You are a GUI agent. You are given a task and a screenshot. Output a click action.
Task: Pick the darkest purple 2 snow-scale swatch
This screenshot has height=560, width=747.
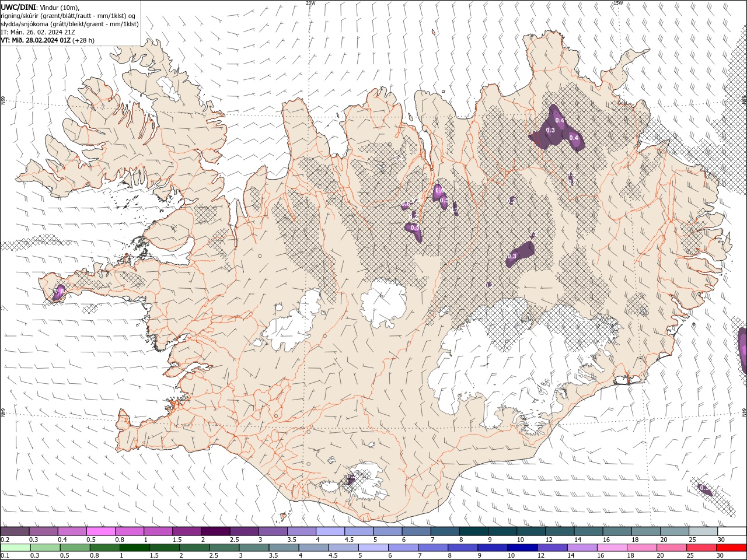click(x=215, y=531)
